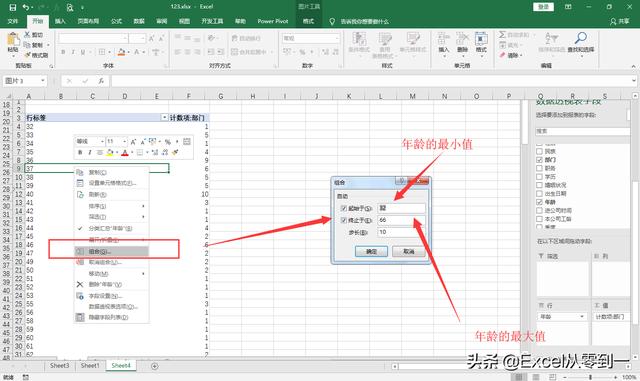Click the Save icon in quick access toolbar
Image resolution: width=640 pixels, height=381 pixels.
pyautogui.click(x=13, y=7)
